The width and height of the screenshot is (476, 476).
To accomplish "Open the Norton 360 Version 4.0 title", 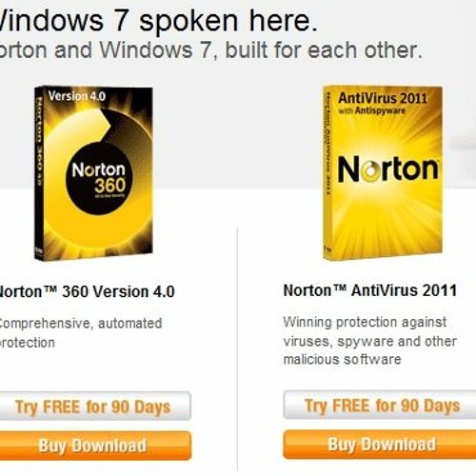I will pyautogui.click(x=87, y=291).
